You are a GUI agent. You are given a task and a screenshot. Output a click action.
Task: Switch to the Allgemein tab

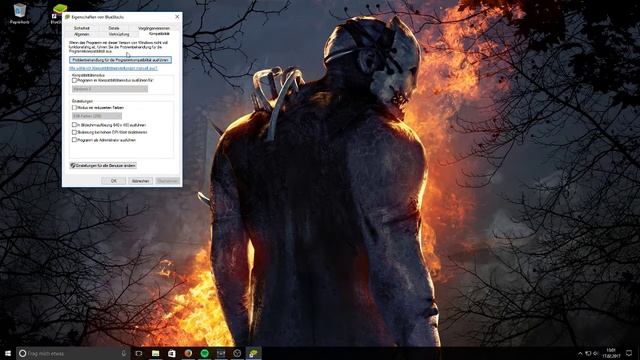coord(82,34)
